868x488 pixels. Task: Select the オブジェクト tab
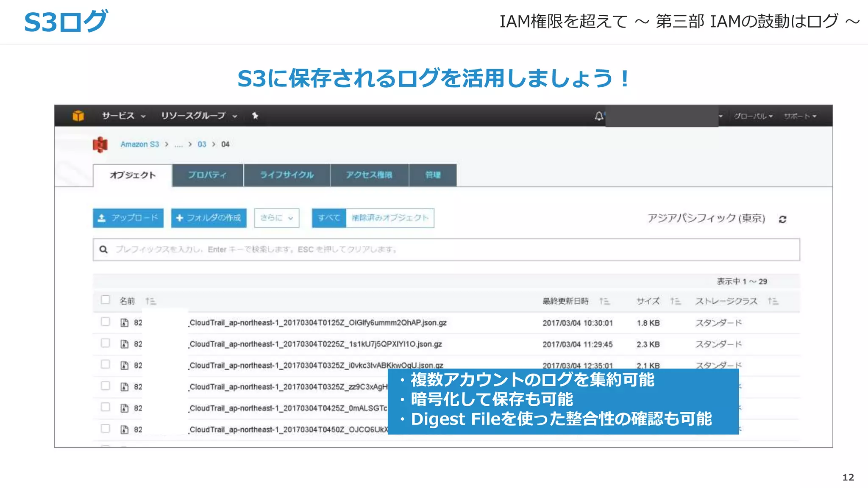tap(133, 175)
